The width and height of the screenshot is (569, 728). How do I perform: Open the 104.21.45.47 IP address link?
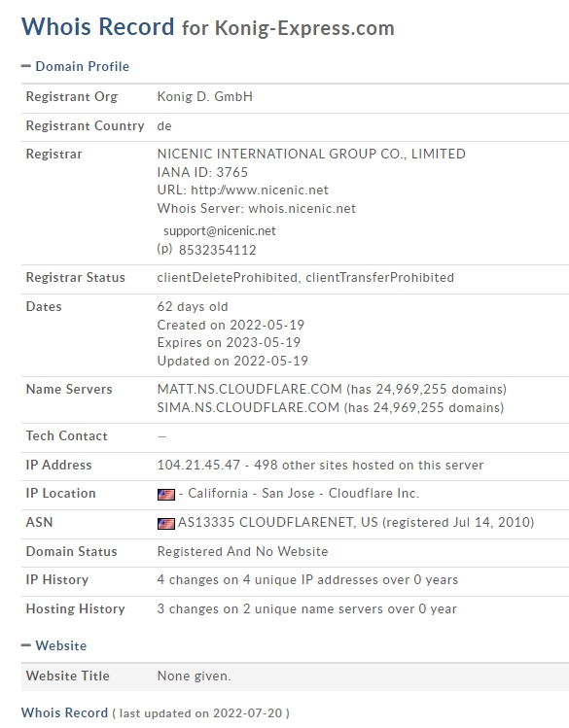click(x=198, y=465)
